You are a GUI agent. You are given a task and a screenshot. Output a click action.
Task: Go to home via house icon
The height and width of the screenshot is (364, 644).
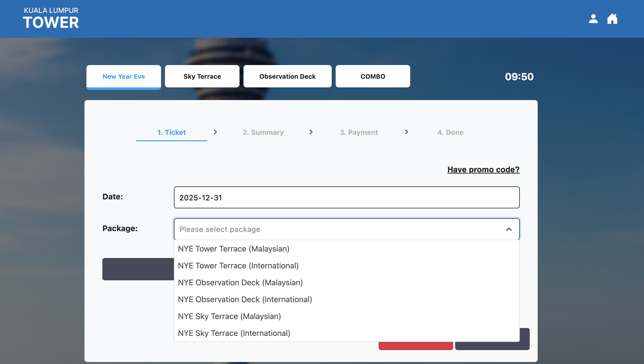coord(612,19)
